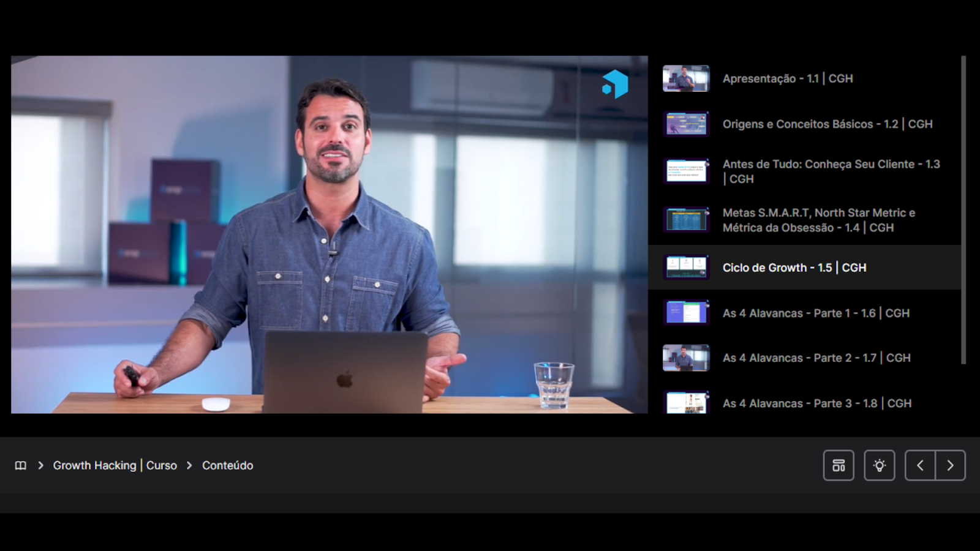Click chevron before Growth Hacking breadcrumb

[x=40, y=465]
